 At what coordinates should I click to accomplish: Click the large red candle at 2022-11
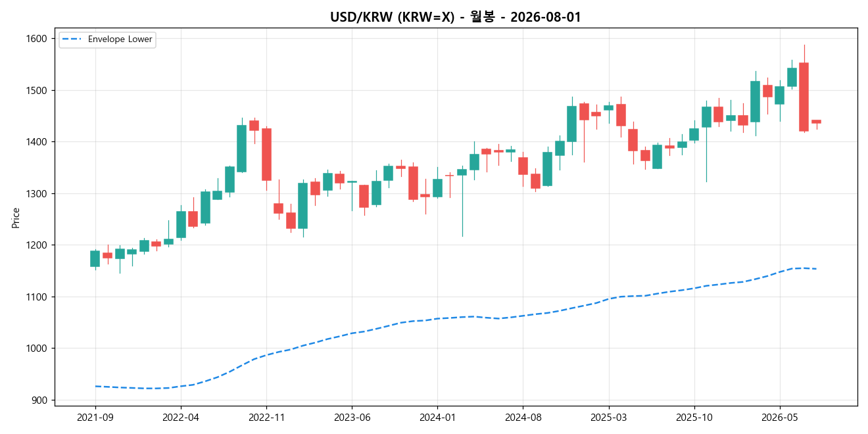[266, 155]
